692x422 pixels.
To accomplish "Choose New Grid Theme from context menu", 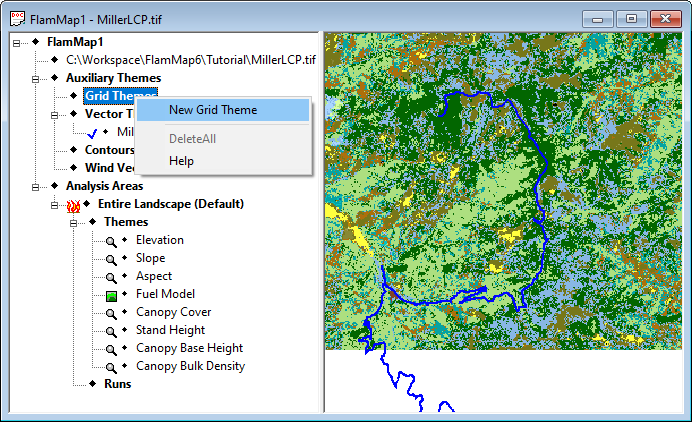I will pos(223,110).
